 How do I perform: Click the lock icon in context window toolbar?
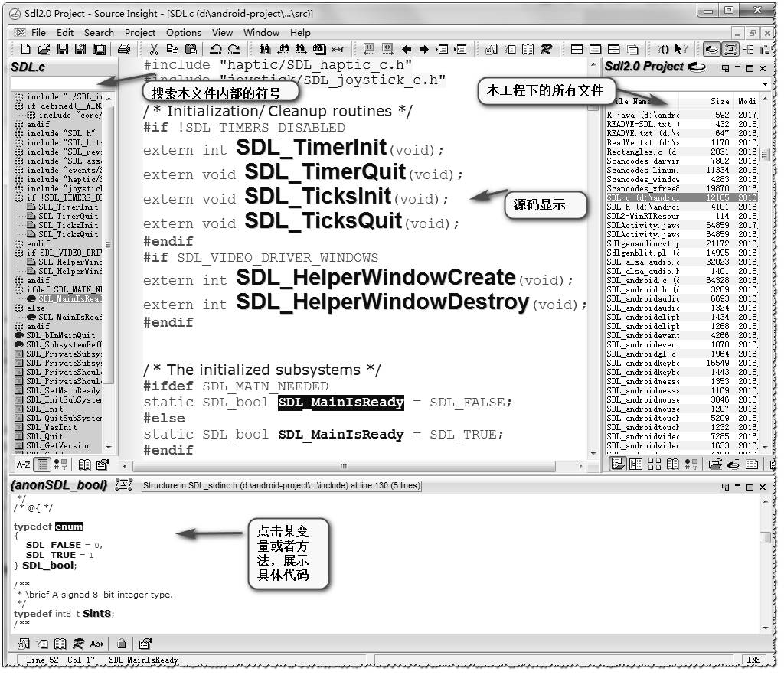coord(121,644)
